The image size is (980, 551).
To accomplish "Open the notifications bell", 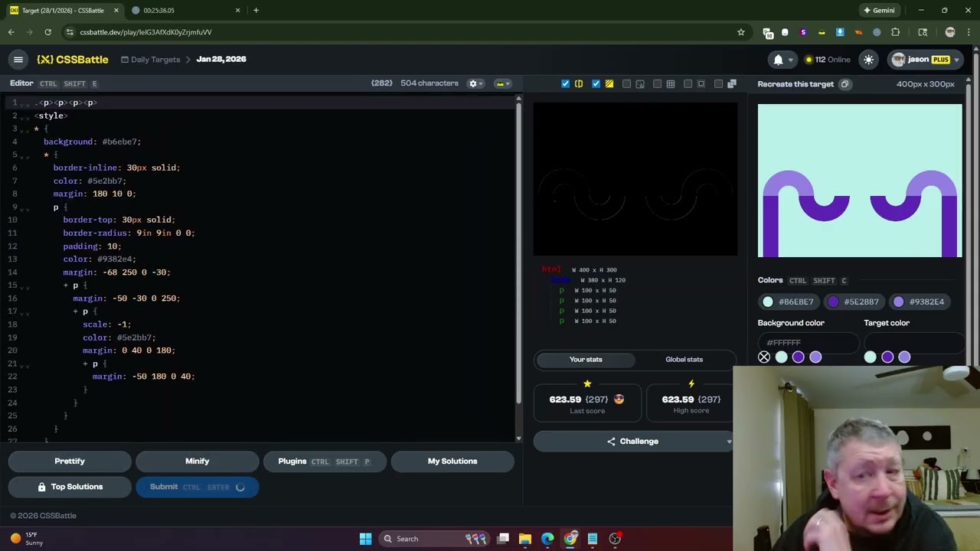I will [x=778, y=60].
